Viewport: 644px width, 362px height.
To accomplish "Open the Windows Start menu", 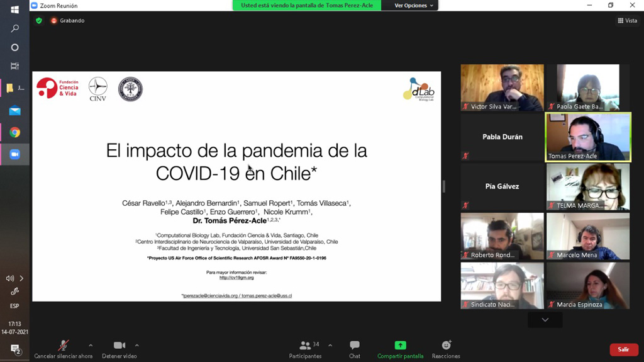I will pyautogui.click(x=14, y=9).
